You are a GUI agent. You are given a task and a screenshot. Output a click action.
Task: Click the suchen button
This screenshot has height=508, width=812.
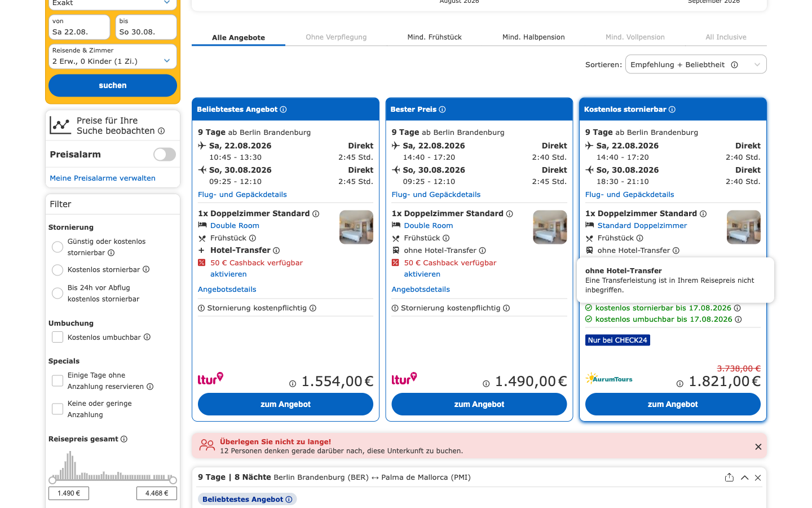point(113,86)
